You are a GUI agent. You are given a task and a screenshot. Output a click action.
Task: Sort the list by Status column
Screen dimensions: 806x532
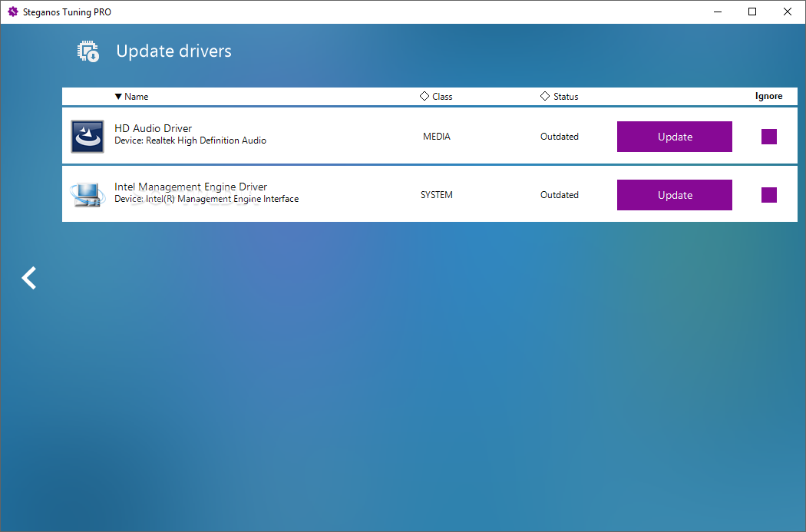560,97
